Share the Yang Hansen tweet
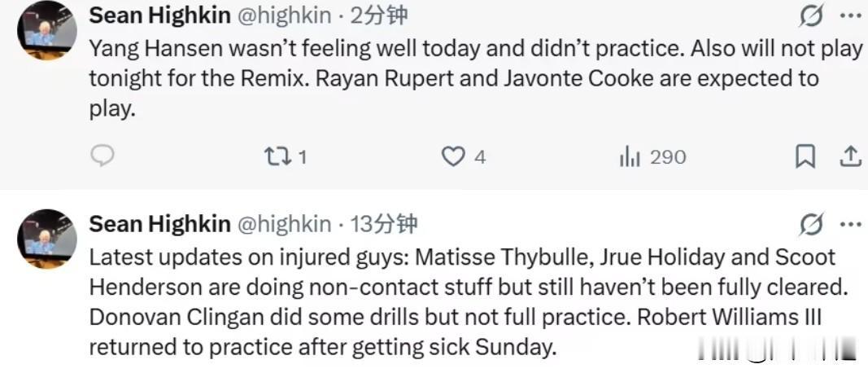 (850, 156)
